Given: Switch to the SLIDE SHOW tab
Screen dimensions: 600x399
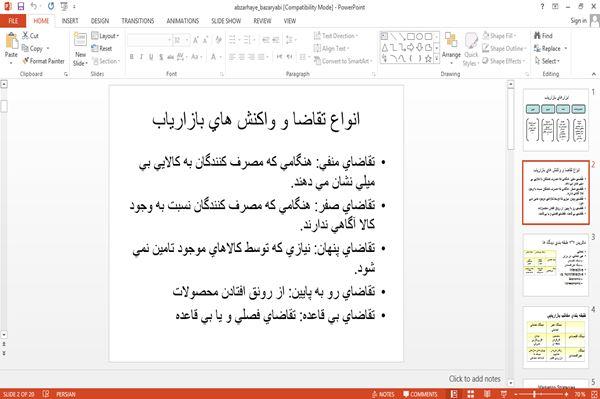Looking at the screenshot, I should pyautogui.click(x=226, y=21).
